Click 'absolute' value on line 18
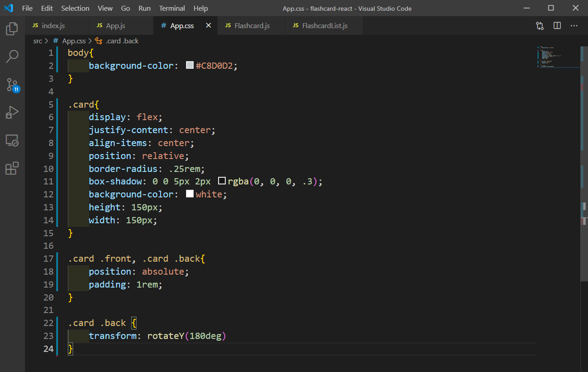The image size is (588, 372). pyautogui.click(x=163, y=272)
